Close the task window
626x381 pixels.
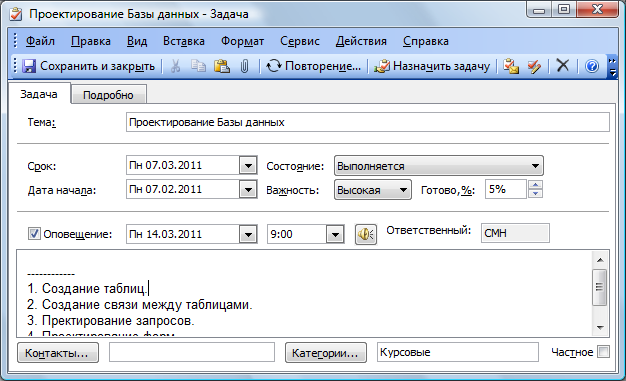(x=597, y=10)
